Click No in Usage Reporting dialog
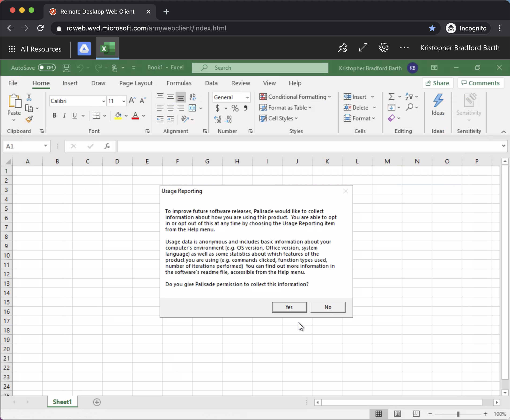Screen dimensions: 510x420 click(x=328, y=307)
